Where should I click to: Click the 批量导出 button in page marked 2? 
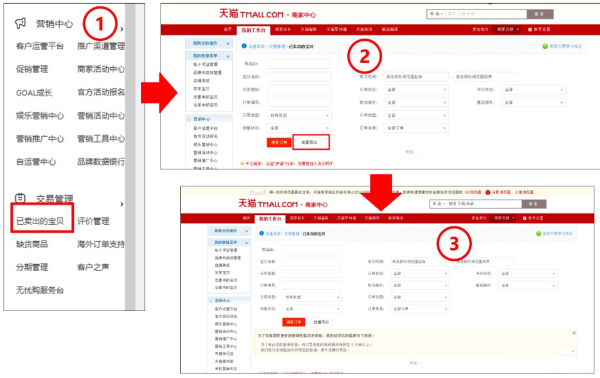pos(310,142)
